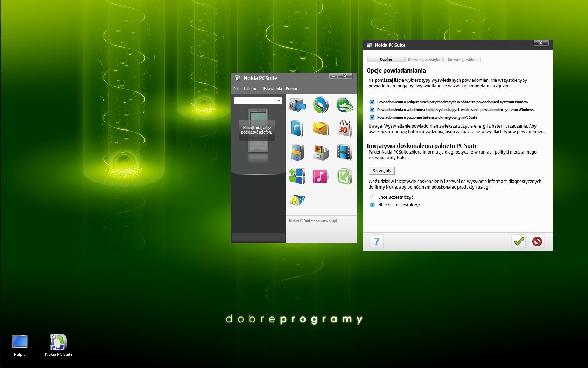Confirm settings with the green checkmark button
The height and width of the screenshot is (368, 588).
pyautogui.click(x=519, y=241)
